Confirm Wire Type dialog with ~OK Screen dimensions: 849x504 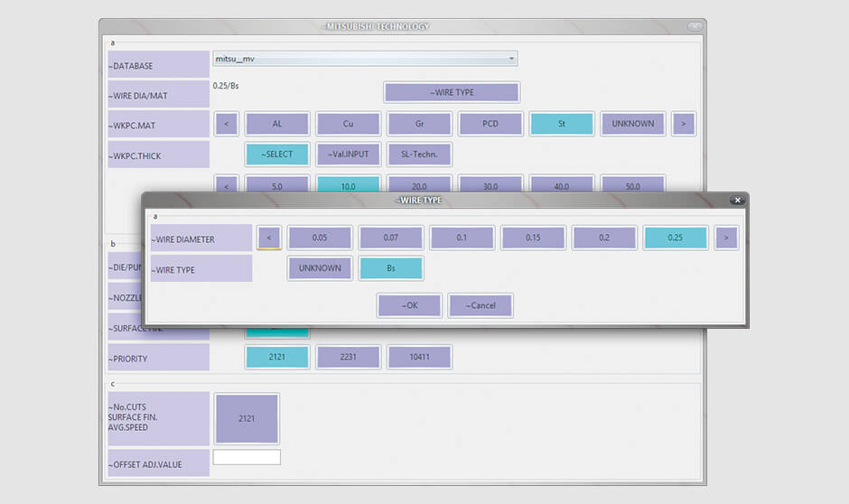click(409, 306)
